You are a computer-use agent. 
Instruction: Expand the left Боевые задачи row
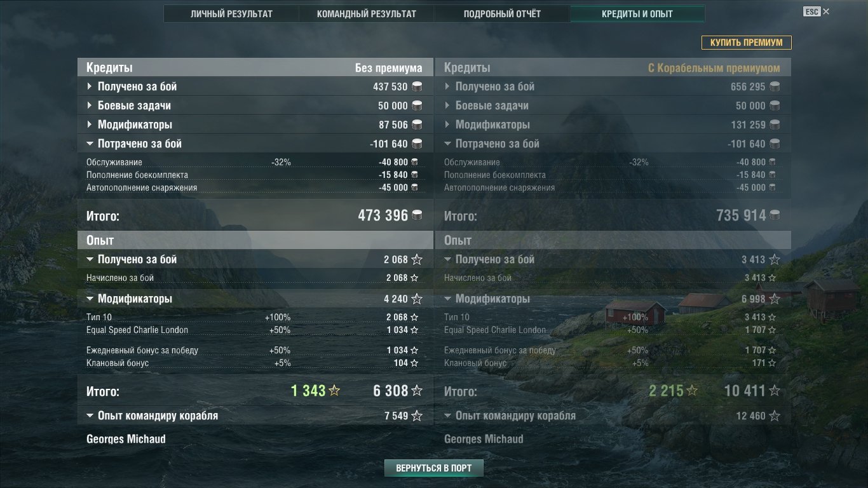point(255,105)
